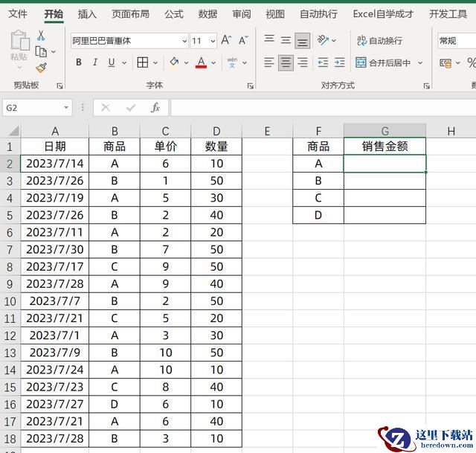Open font name dropdown 阿里巴巴普惠体

click(x=184, y=41)
